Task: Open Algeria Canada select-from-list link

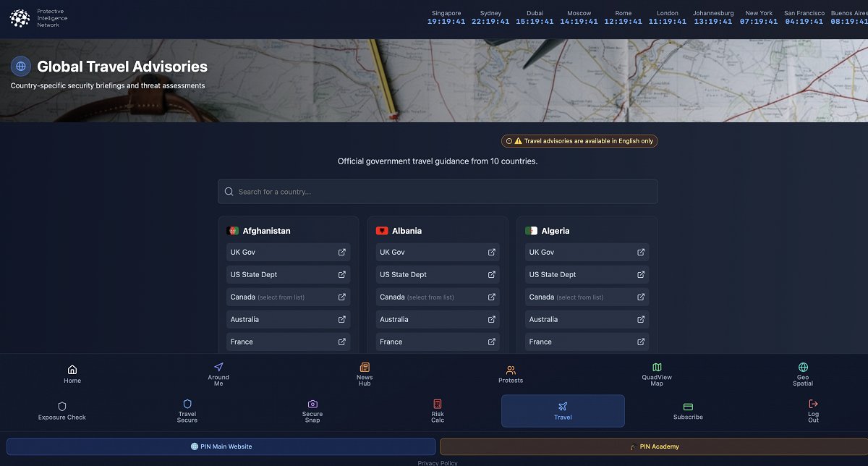Action: [x=587, y=297]
